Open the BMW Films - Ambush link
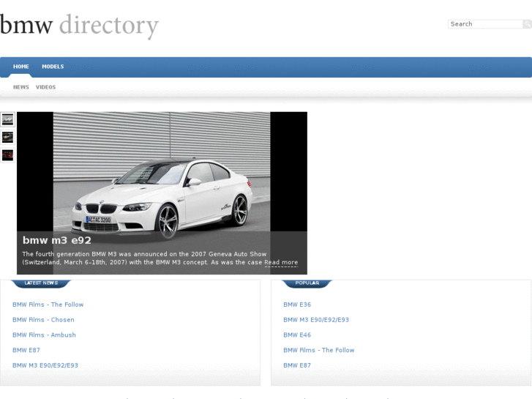The image size is (532, 399). (44, 335)
